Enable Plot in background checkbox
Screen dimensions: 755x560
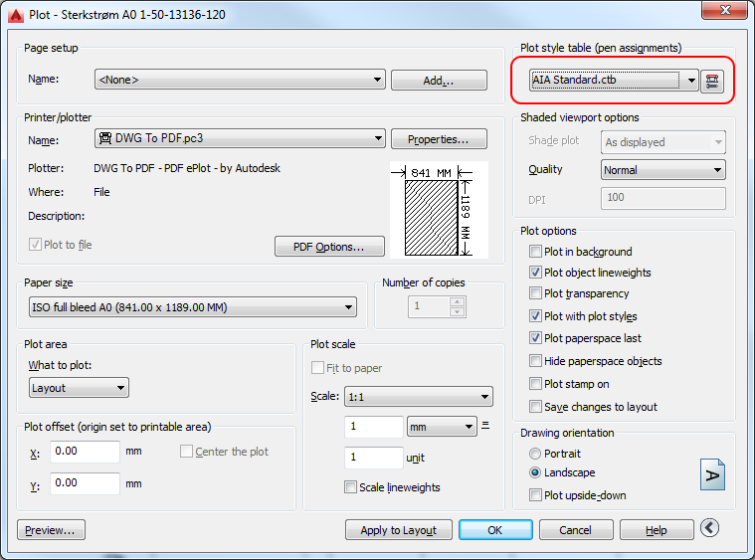[536, 252]
